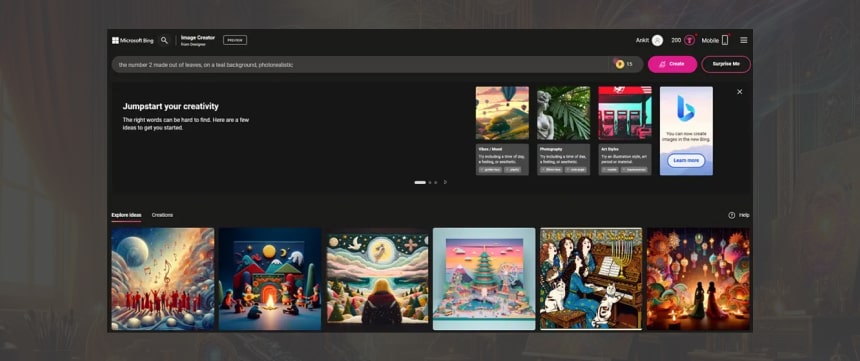This screenshot has width=860, height=361.
Task: Select the third carousel page dot
Action: 435,182
